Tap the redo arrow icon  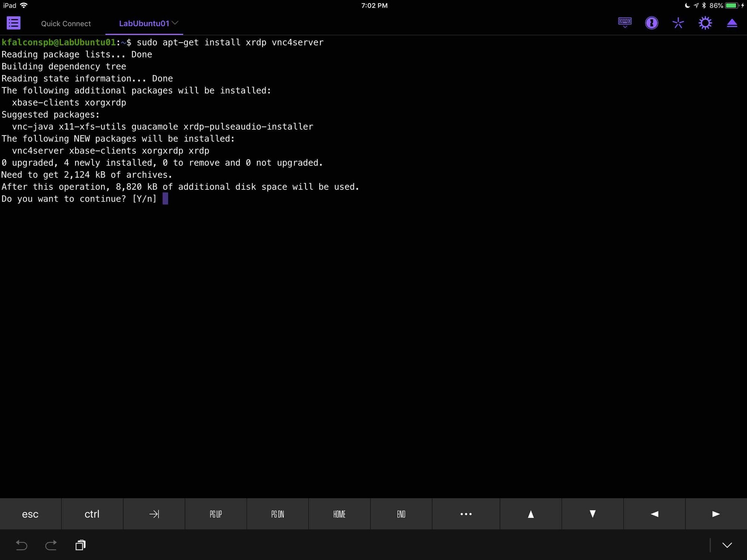click(x=51, y=545)
